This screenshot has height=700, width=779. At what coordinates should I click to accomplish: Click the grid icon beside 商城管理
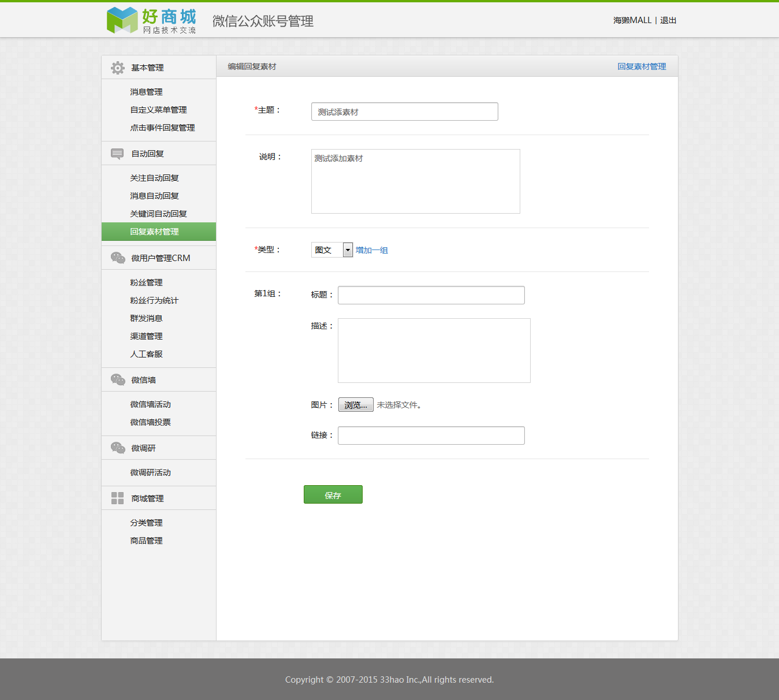pos(117,498)
